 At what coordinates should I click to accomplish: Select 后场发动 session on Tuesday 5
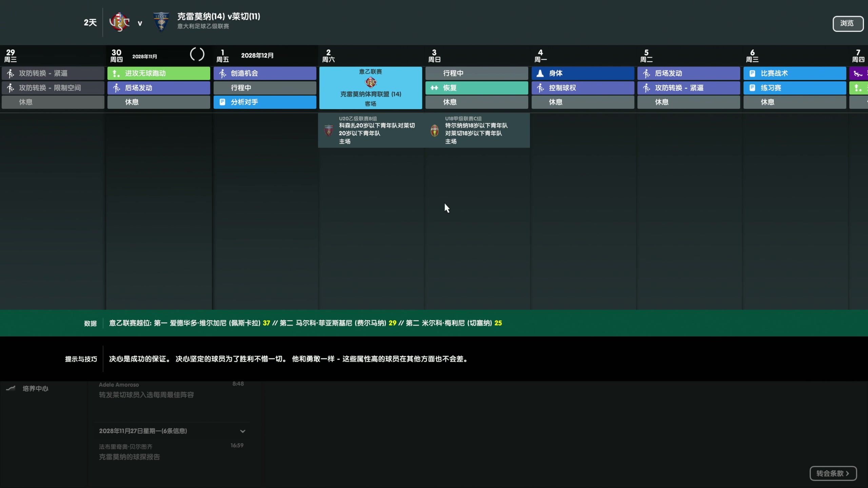pos(689,73)
